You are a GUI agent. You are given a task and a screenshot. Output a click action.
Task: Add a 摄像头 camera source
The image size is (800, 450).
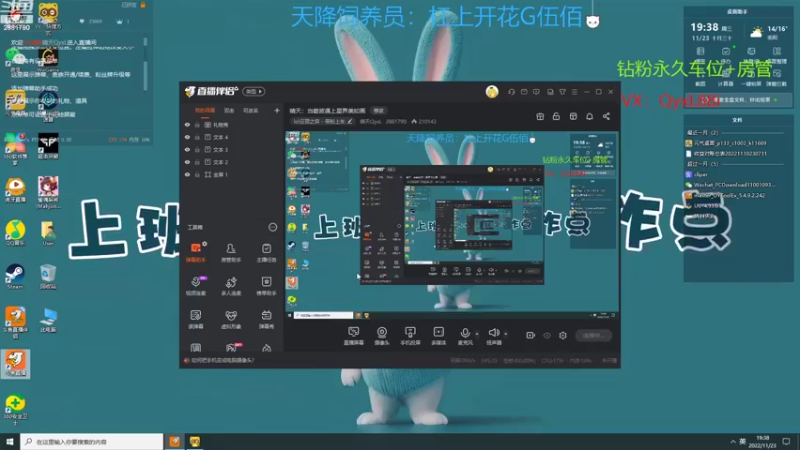(x=382, y=336)
